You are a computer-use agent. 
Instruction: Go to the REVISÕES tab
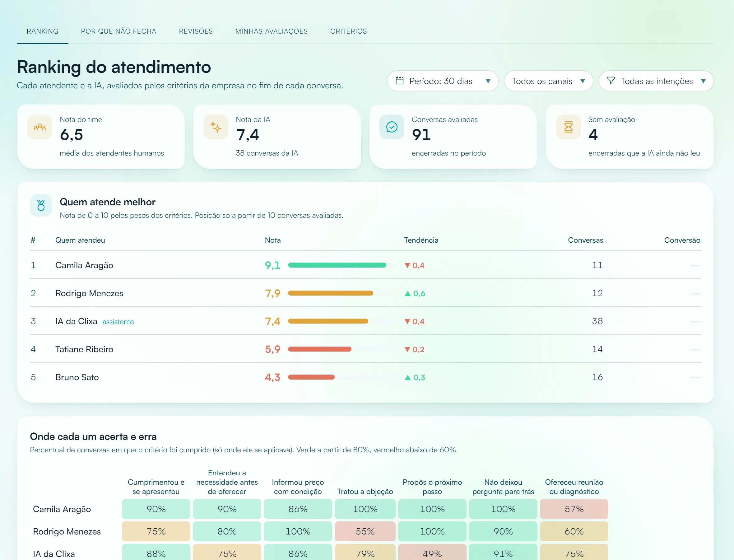coord(196,31)
